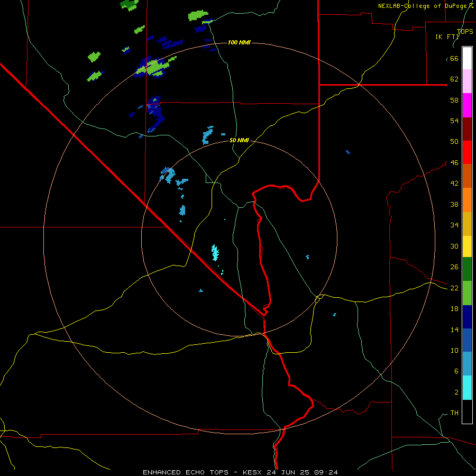The image size is (476, 476).
Task: Click the legend label "TH"
Action: click(x=454, y=413)
